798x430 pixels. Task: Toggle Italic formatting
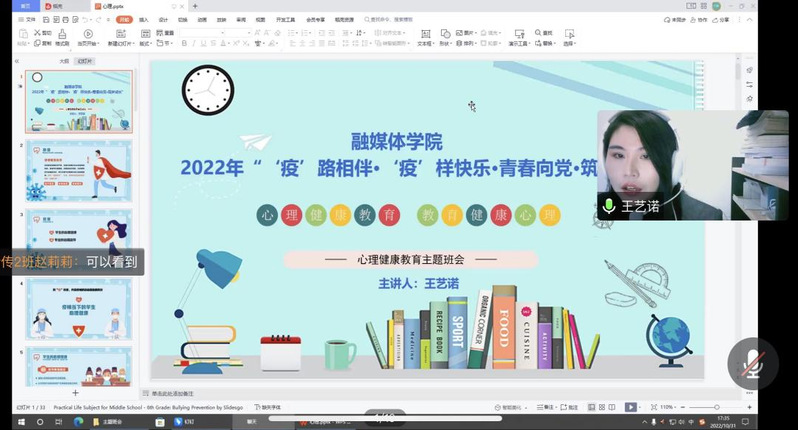tap(193, 44)
